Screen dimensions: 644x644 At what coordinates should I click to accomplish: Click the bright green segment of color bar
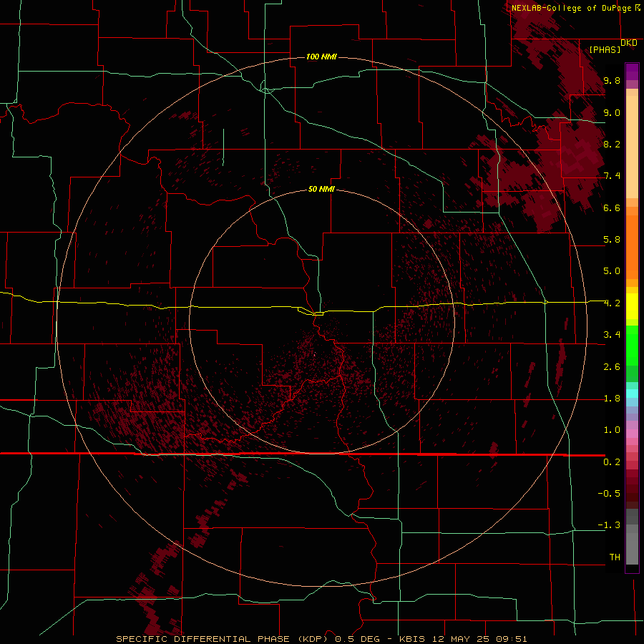[x=632, y=345]
